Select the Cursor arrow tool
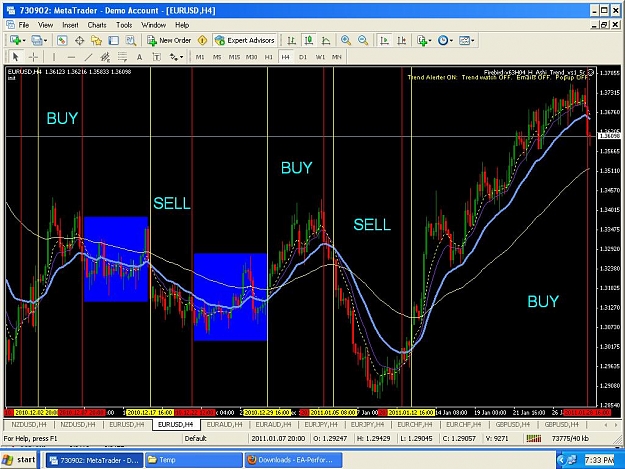Screen dimensions: 625x469 tap(16, 57)
